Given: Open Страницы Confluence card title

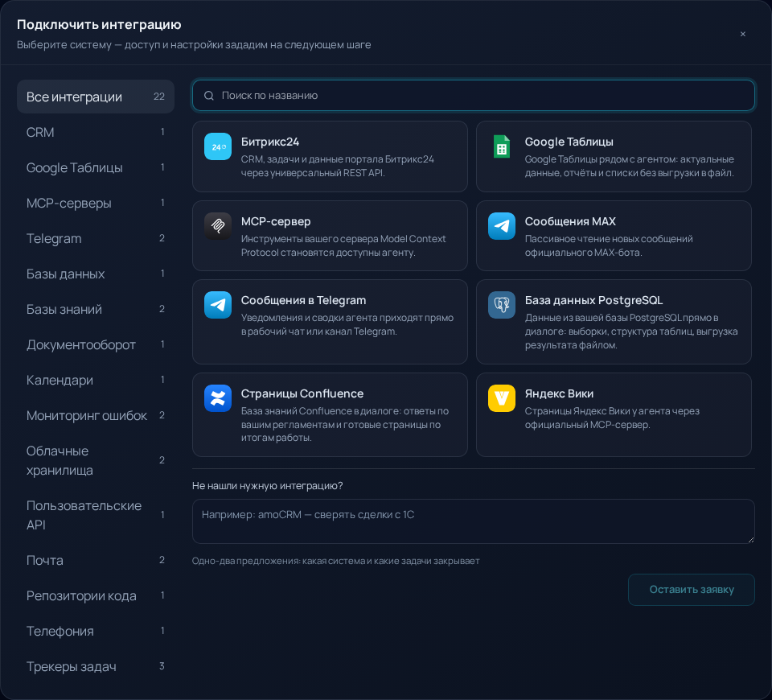Looking at the screenshot, I should click(x=302, y=393).
